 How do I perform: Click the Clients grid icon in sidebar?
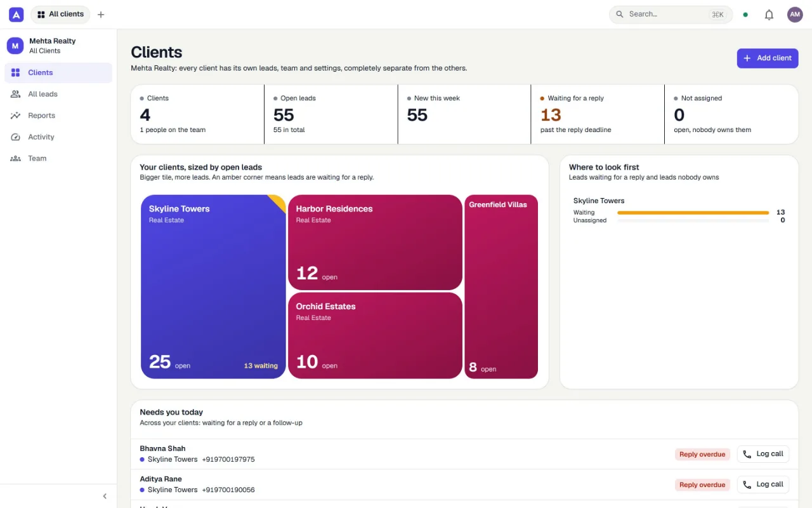[16, 73]
